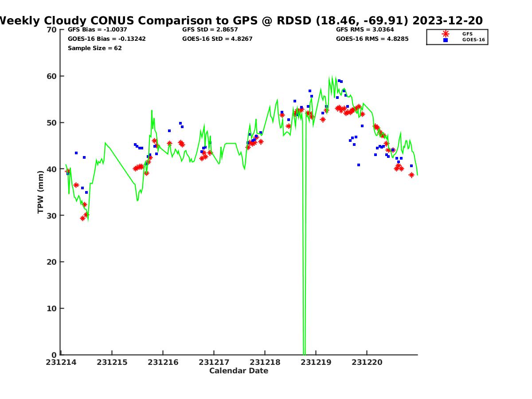The width and height of the screenshot is (532, 399).
Task: Click the blue GOES-16 square in the legend
Action: coord(446,40)
